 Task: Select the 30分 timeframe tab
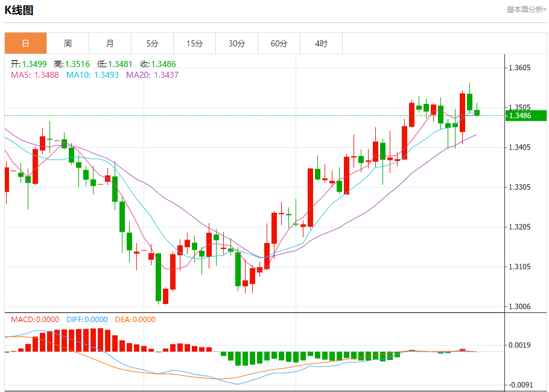click(236, 43)
